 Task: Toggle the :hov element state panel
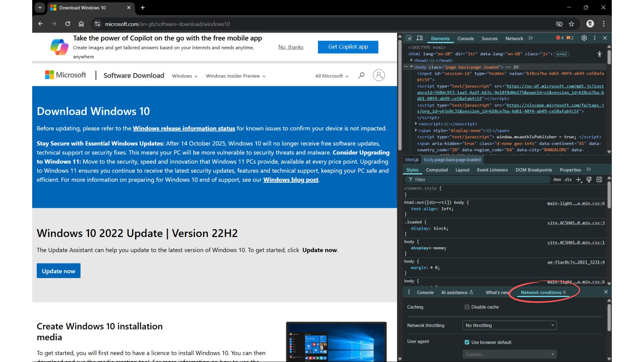(557, 180)
